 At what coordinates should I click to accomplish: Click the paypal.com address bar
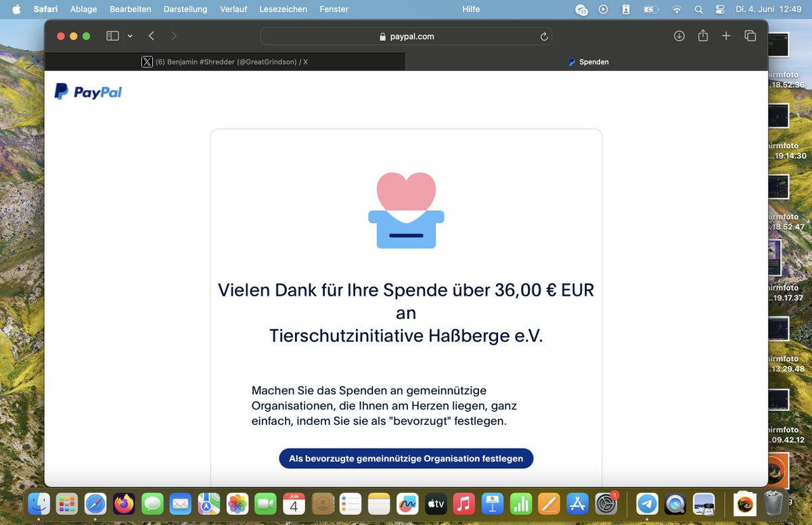pyautogui.click(x=406, y=37)
